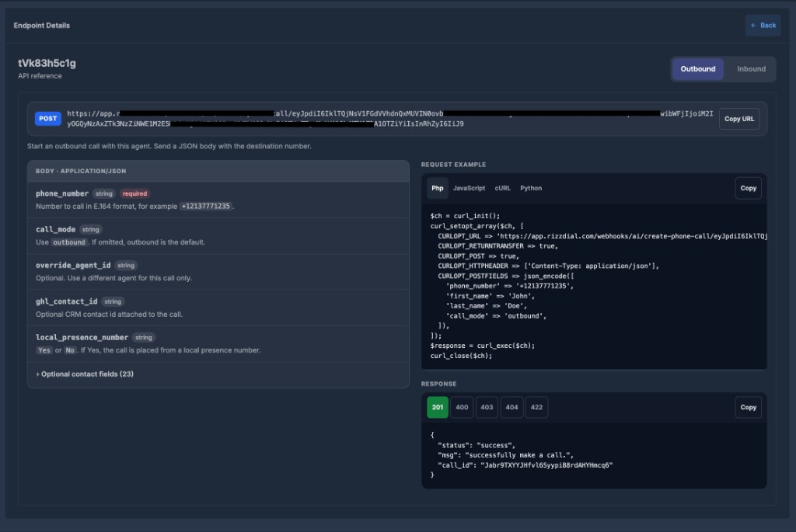Click the POST method badge

[48, 119]
